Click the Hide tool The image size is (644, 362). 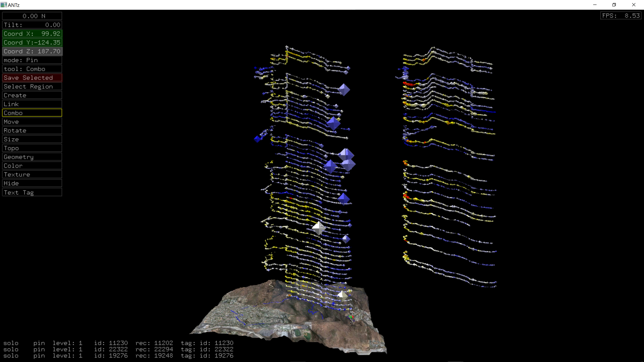tap(32, 183)
